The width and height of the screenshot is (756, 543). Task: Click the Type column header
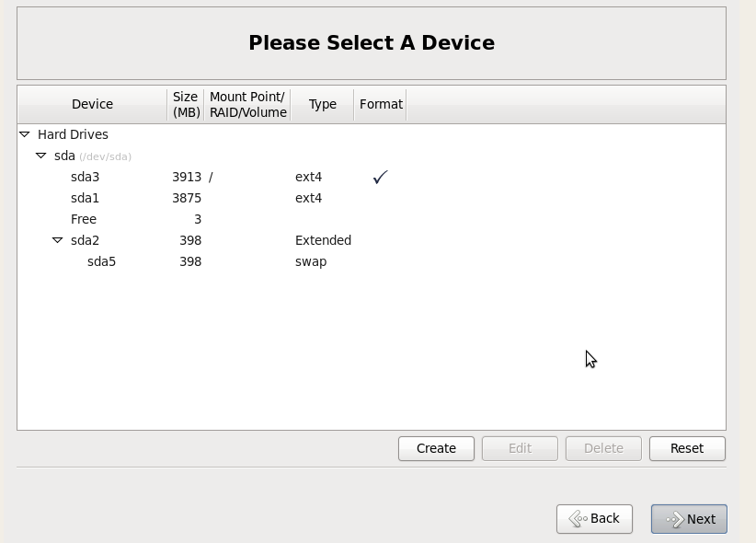pos(323,104)
